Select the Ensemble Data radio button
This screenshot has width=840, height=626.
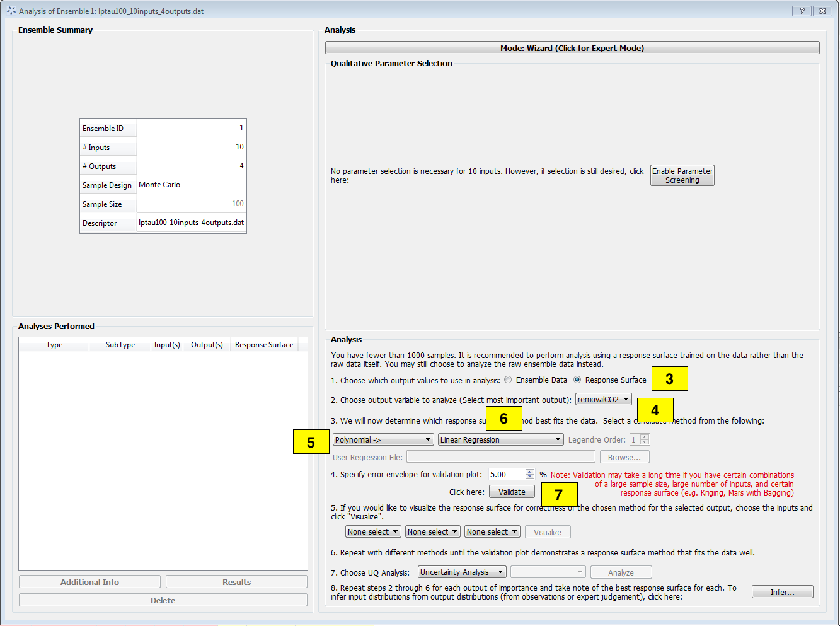(x=508, y=380)
